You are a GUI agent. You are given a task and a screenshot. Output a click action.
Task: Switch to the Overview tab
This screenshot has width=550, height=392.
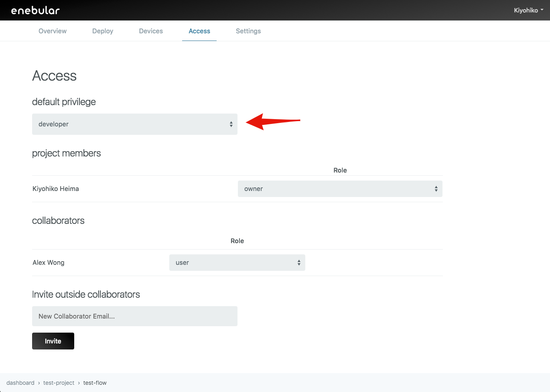tap(53, 31)
